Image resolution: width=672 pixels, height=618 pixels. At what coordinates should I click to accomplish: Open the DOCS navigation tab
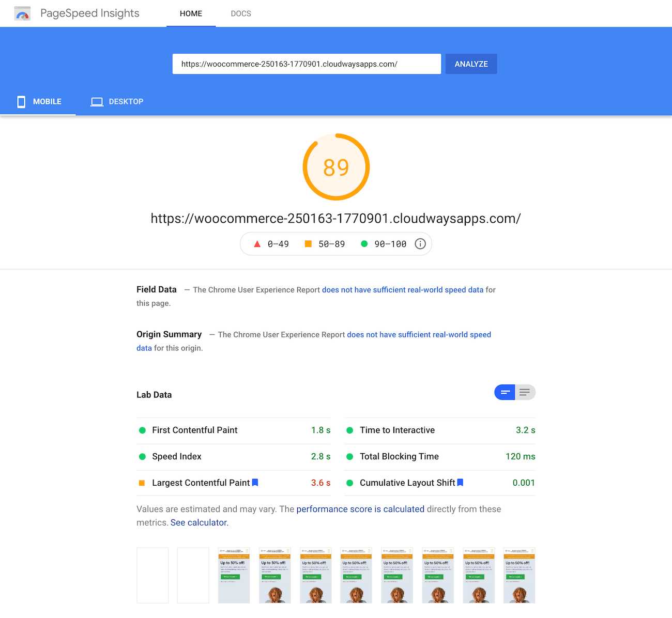[241, 13]
